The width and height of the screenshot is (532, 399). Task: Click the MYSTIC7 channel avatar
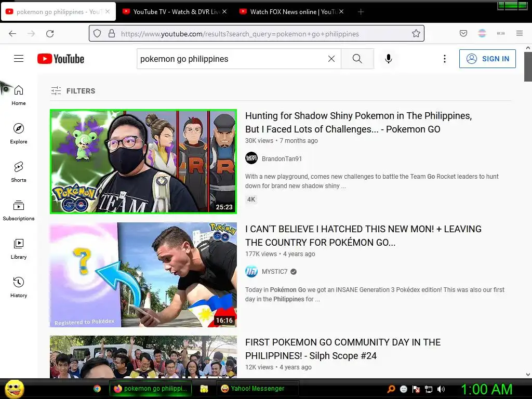click(251, 271)
